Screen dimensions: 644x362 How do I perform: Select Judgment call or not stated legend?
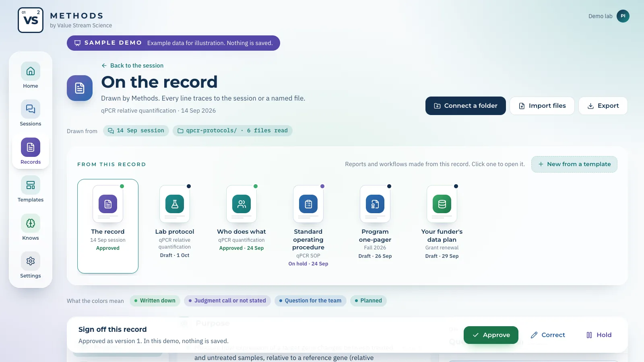(227, 301)
